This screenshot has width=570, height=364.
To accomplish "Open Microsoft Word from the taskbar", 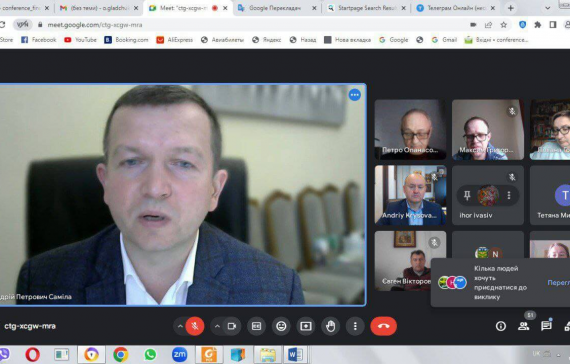I will [295, 354].
